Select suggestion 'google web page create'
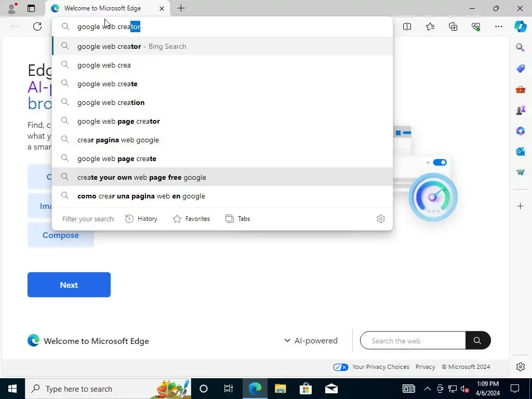Image resolution: width=532 pixels, height=399 pixels. click(222, 158)
